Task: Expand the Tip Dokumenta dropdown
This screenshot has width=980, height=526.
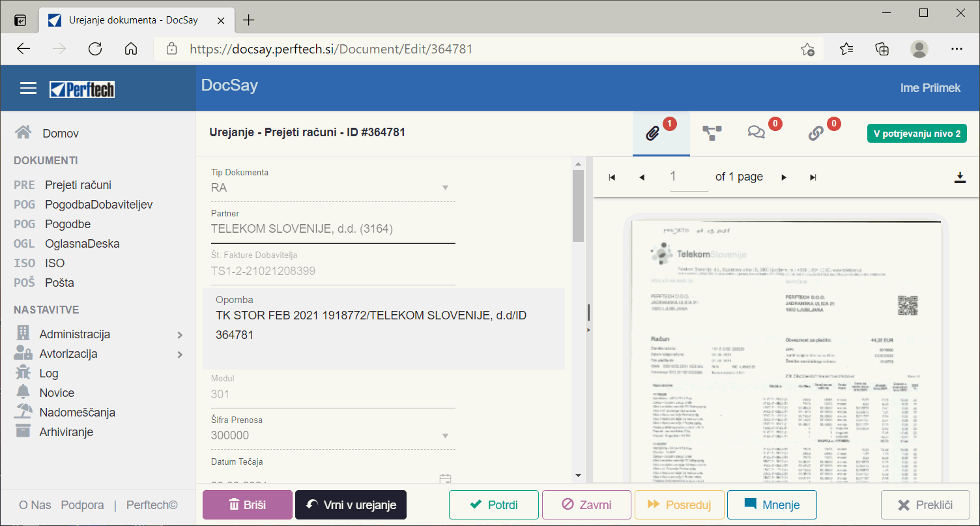Action: point(446,188)
